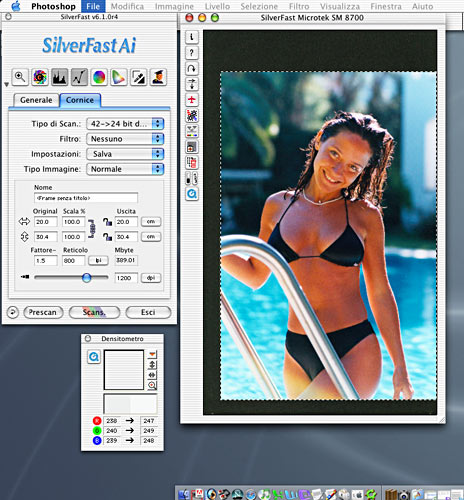Click the Densitometro zoom preview box
The height and width of the screenshot is (500, 464).
pyautogui.click(x=124, y=370)
